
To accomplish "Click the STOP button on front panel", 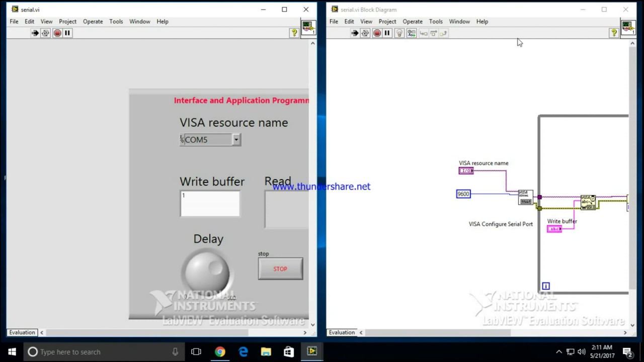I will coord(280,269).
